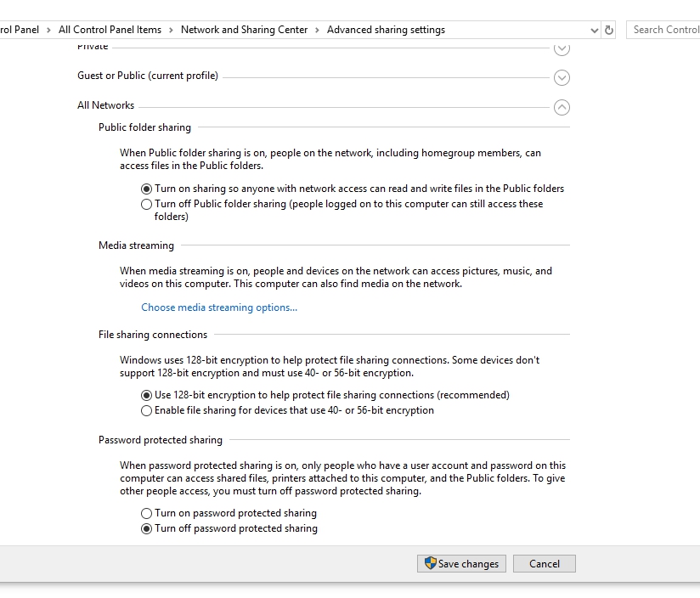700x598 pixels.
Task: Collapse the All Networks section
Action: pos(562,107)
